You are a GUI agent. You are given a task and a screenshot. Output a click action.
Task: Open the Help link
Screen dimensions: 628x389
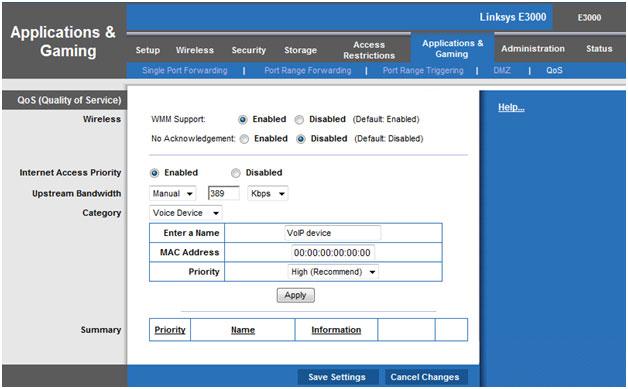coord(511,107)
